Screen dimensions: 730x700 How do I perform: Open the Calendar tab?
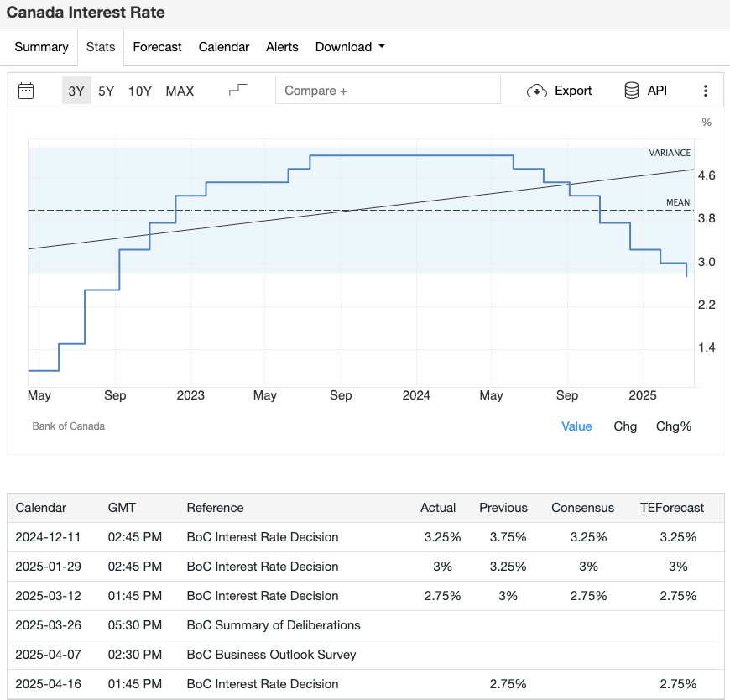tap(223, 47)
